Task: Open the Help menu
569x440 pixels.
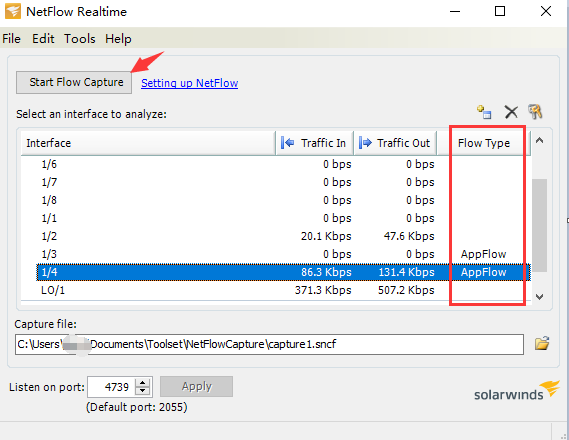Action: 118,38
